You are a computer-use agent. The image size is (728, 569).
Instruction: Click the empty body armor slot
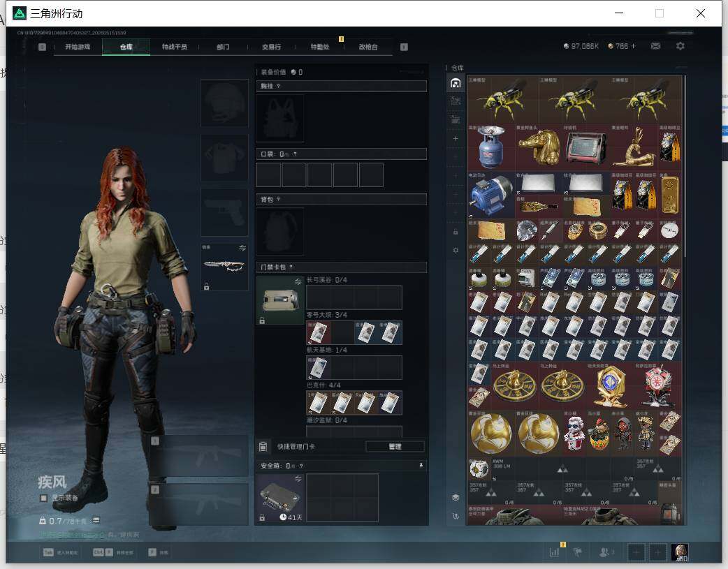point(224,158)
